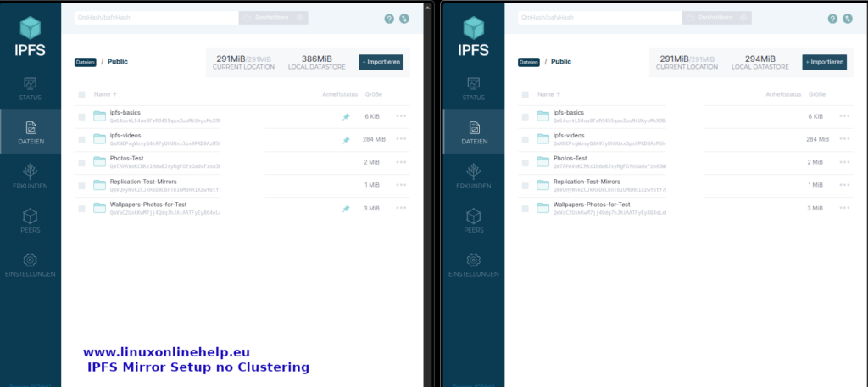The height and width of the screenshot is (387, 868).
Task: Click Durchstöbern button in left window
Action: point(274,18)
